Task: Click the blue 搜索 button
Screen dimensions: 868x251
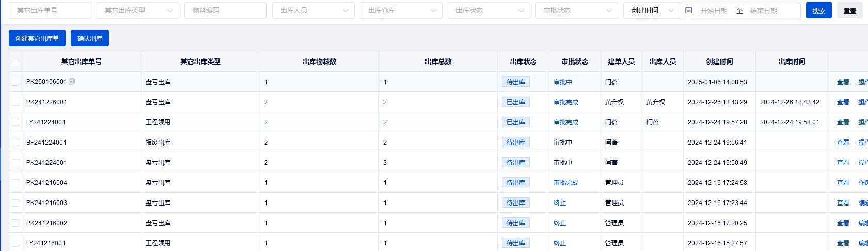Action: click(x=818, y=10)
